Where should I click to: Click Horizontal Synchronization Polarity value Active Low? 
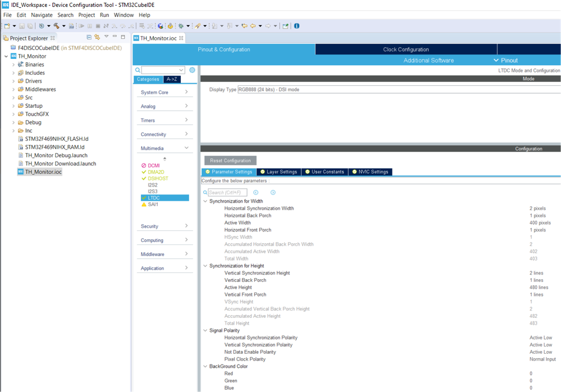pyautogui.click(x=541, y=338)
